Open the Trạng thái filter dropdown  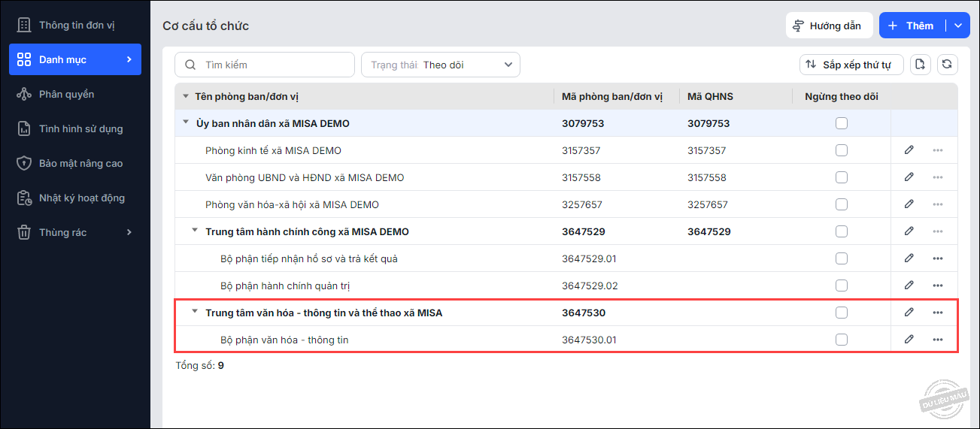click(x=441, y=65)
